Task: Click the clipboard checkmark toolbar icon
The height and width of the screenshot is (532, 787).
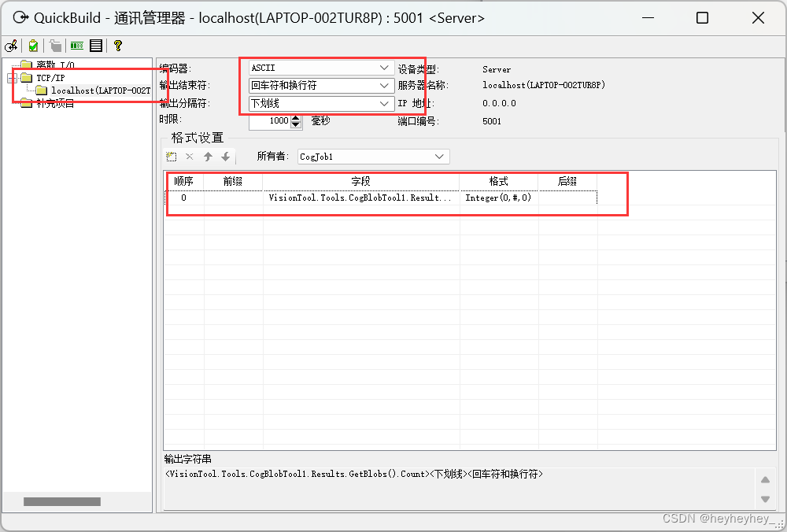Action: point(33,46)
